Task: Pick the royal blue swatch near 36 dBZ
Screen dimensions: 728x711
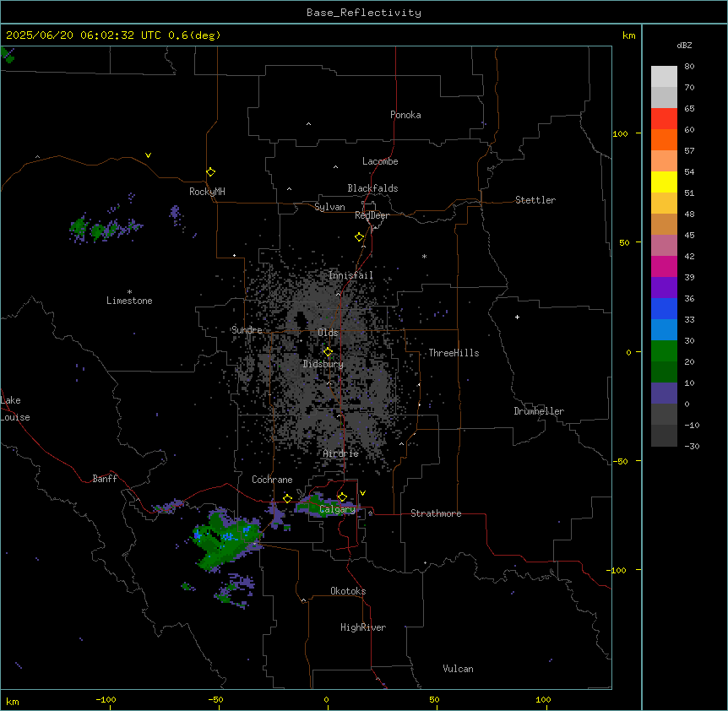Action: pos(664,308)
